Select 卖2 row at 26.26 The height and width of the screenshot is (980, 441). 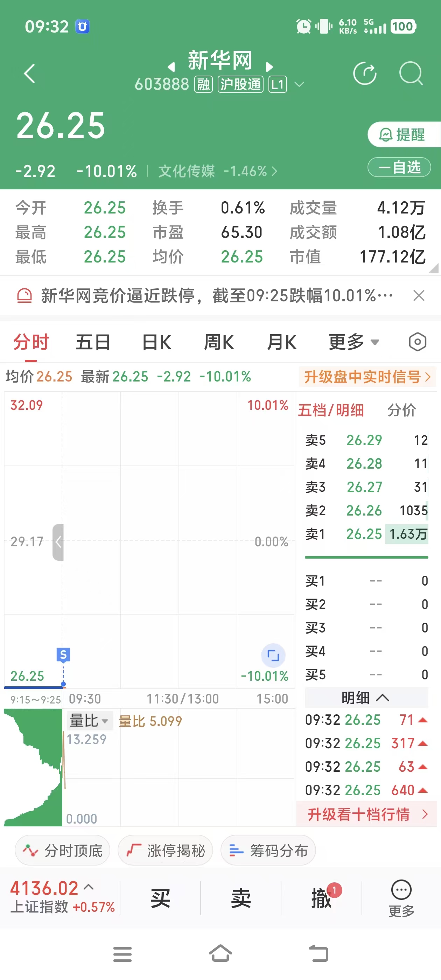coord(366,510)
